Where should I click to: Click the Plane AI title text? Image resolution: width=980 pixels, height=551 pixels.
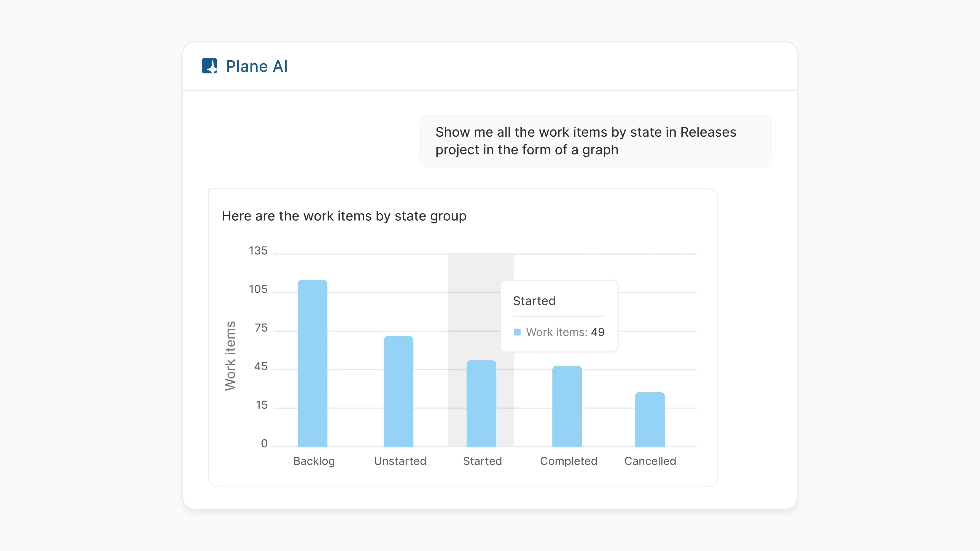click(257, 66)
